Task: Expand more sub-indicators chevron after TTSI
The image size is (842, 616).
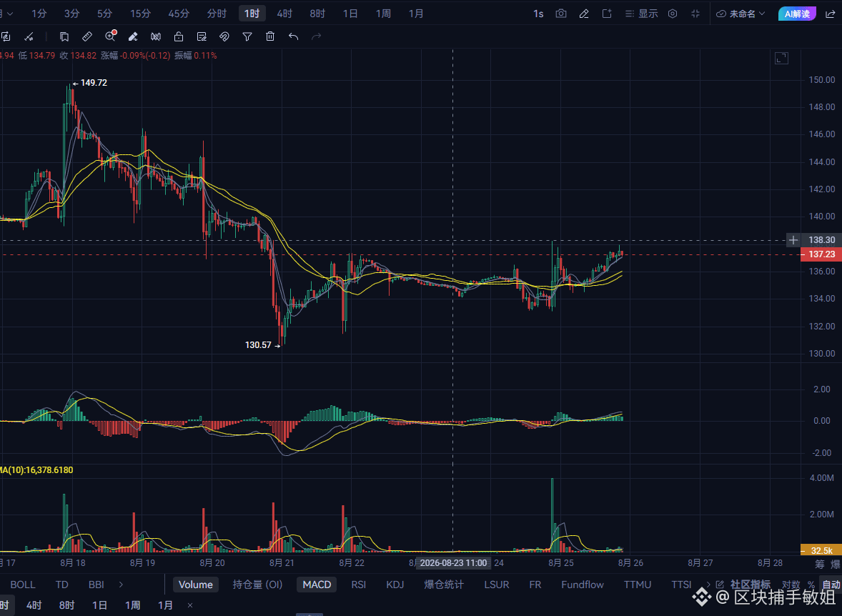Action: click(x=708, y=585)
